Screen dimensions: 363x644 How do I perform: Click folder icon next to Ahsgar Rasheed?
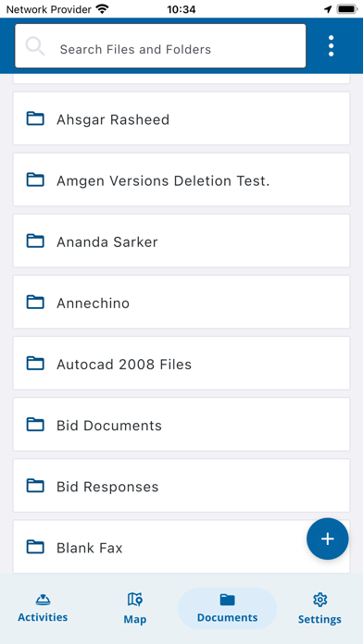click(35, 118)
